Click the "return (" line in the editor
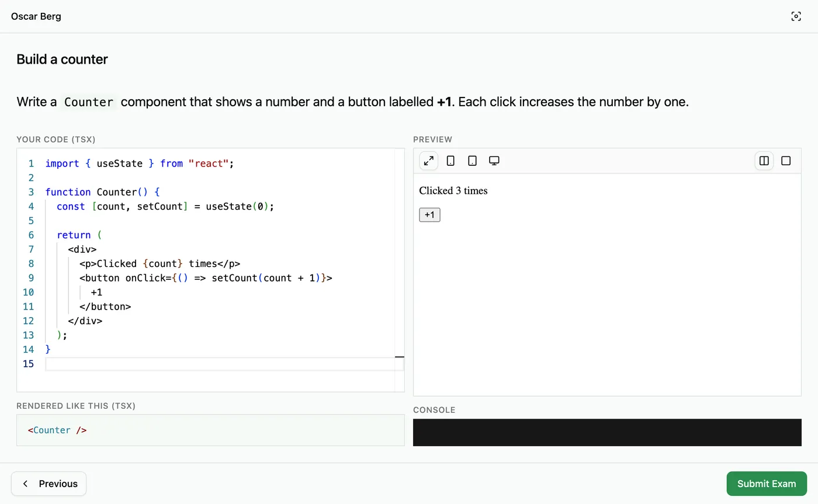The image size is (818, 504). tap(79, 235)
